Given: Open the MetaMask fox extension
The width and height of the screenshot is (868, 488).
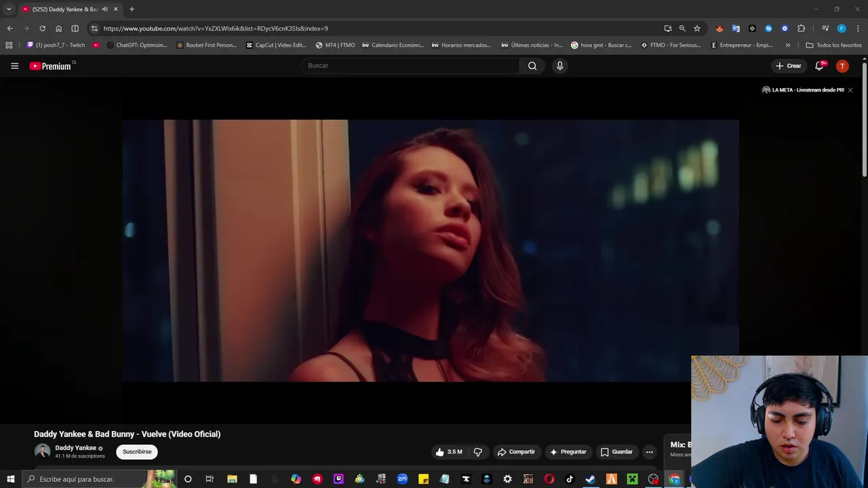Looking at the screenshot, I should (719, 28).
